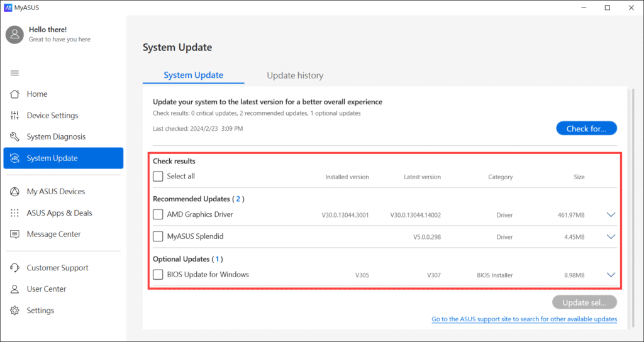Select the BIOS Update for Windows checkbox

[x=158, y=275]
